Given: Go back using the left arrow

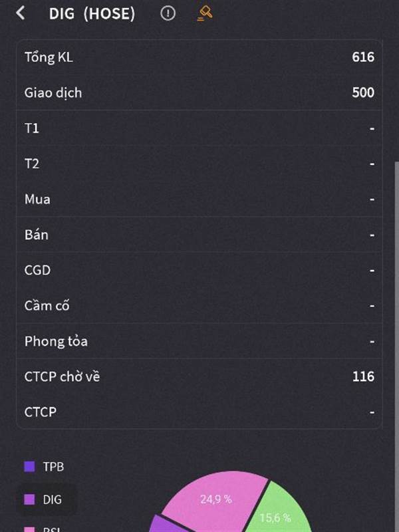Looking at the screenshot, I should [x=21, y=13].
